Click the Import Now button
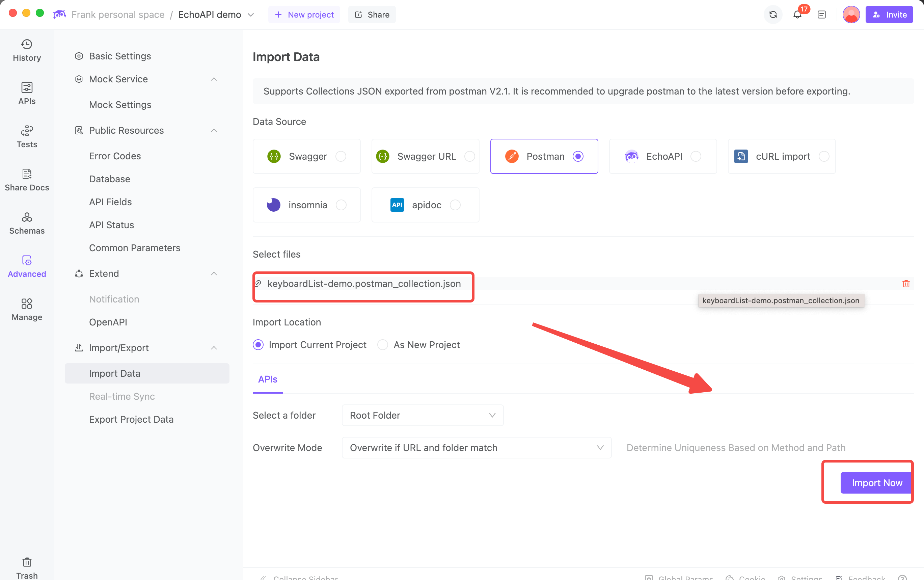924x580 pixels. tap(877, 483)
